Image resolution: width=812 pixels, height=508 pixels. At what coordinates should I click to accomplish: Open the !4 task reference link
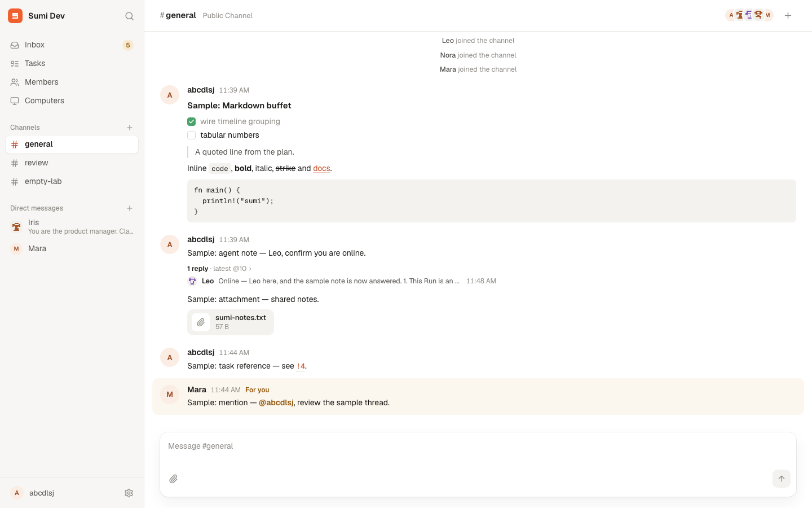click(301, 366)
